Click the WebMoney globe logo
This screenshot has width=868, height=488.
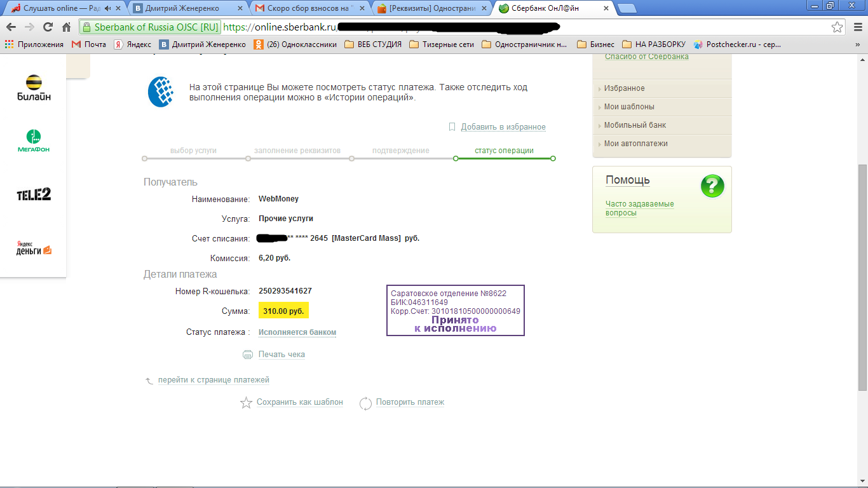pyautogui.click(x=161, y=91)
